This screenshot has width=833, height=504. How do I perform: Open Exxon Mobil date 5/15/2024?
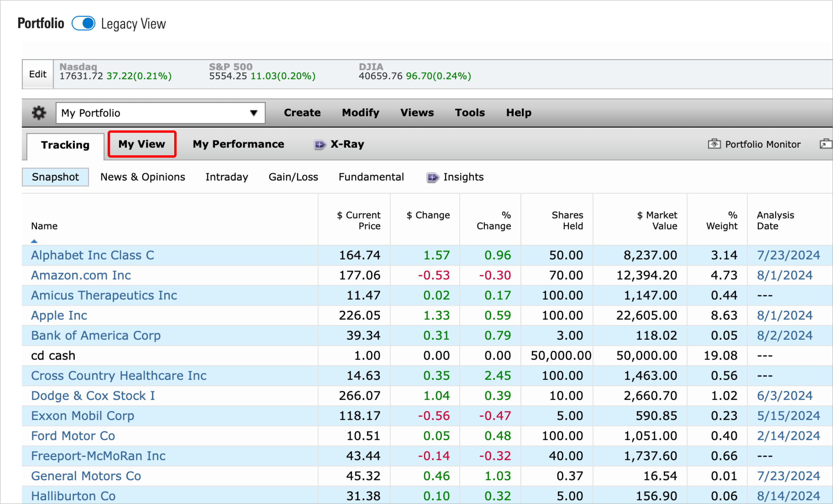coord(788,416)
